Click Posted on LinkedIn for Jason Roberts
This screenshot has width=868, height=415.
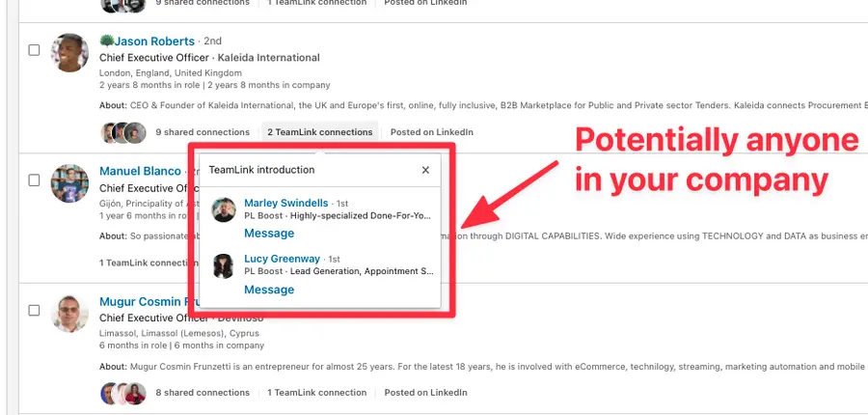432,132
